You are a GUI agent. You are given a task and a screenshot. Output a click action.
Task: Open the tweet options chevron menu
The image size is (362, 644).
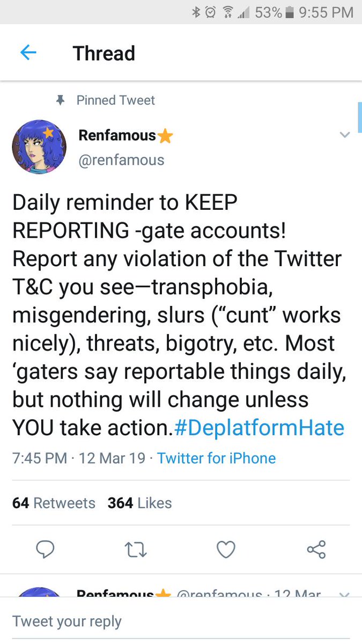click(345, 135)
